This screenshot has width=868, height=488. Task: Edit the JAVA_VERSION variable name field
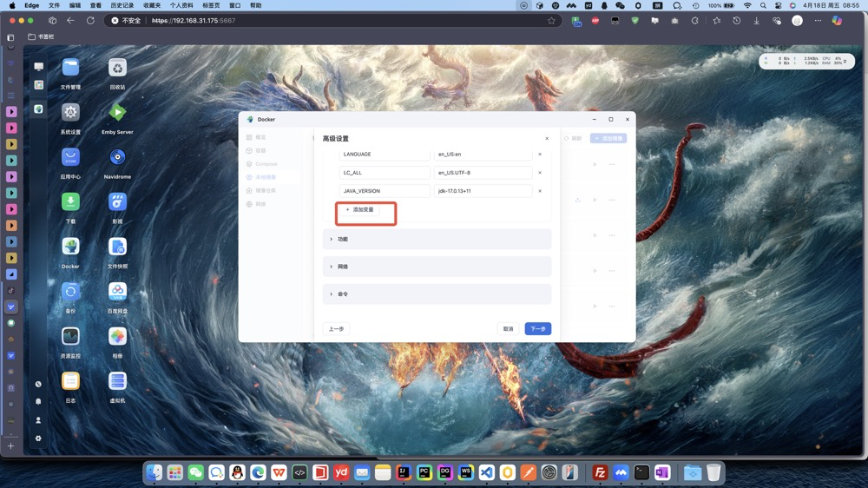385,190
